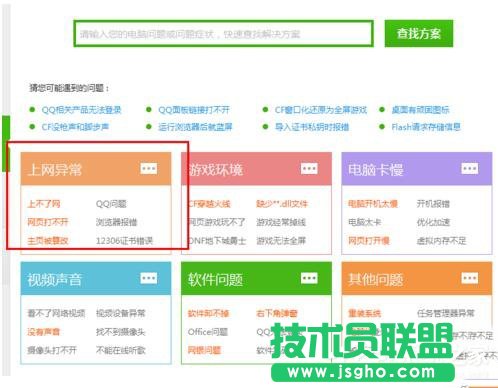Open the 导入证书私钥时报错 suggestion

(312, 127)
